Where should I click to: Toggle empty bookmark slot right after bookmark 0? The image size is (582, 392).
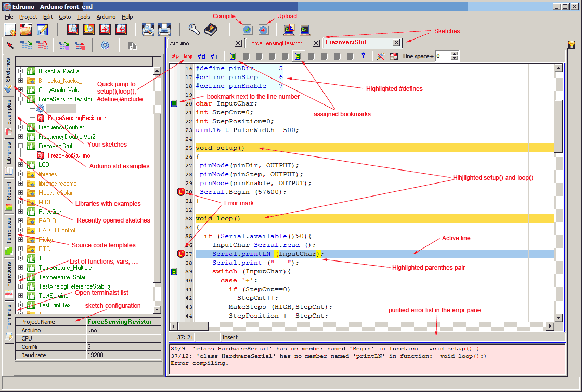[x=245, y=56]
